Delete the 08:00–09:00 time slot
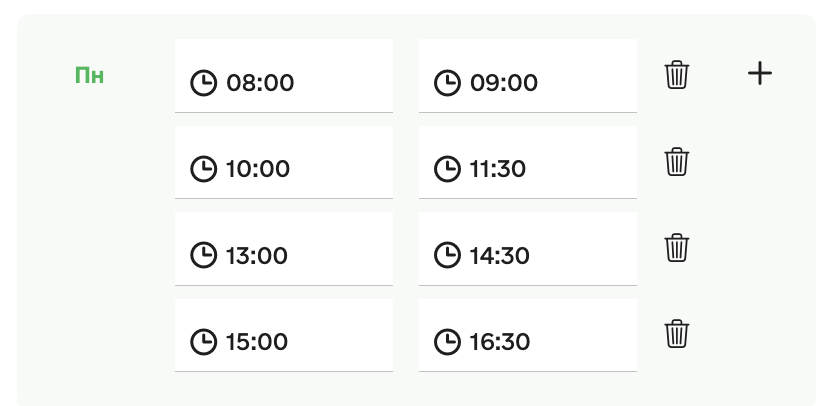 (x=677, y=74)
